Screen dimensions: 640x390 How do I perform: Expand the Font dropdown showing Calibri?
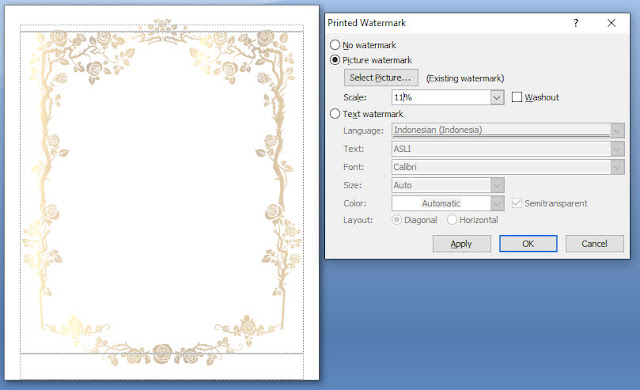tap(617, 167)
